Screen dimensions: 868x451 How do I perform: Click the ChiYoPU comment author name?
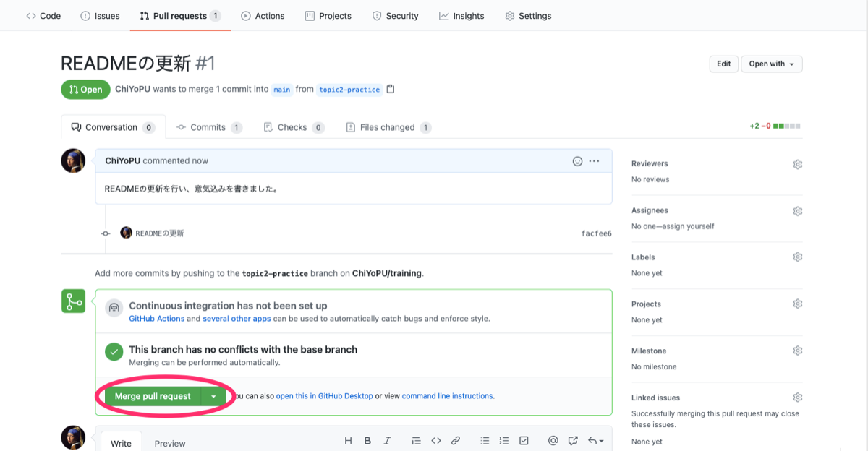tap(123, 161)
